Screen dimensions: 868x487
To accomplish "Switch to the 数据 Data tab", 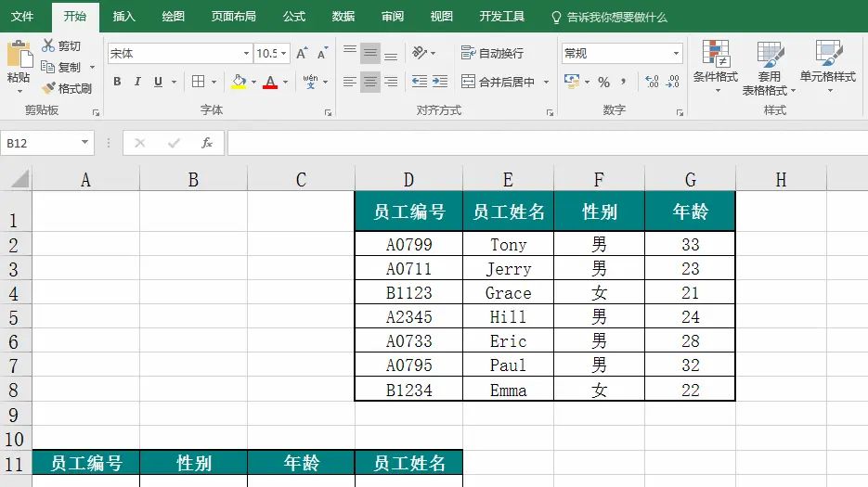I will coord(343,17).
